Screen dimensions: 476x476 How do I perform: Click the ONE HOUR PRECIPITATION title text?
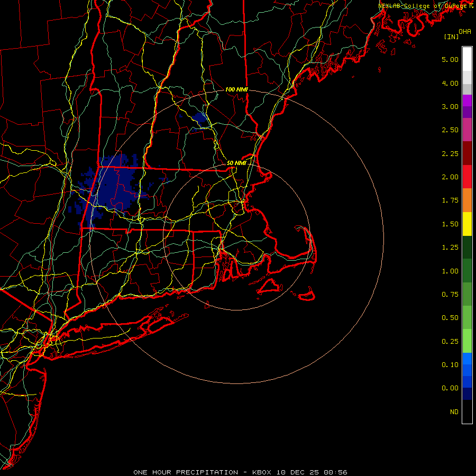186,472
